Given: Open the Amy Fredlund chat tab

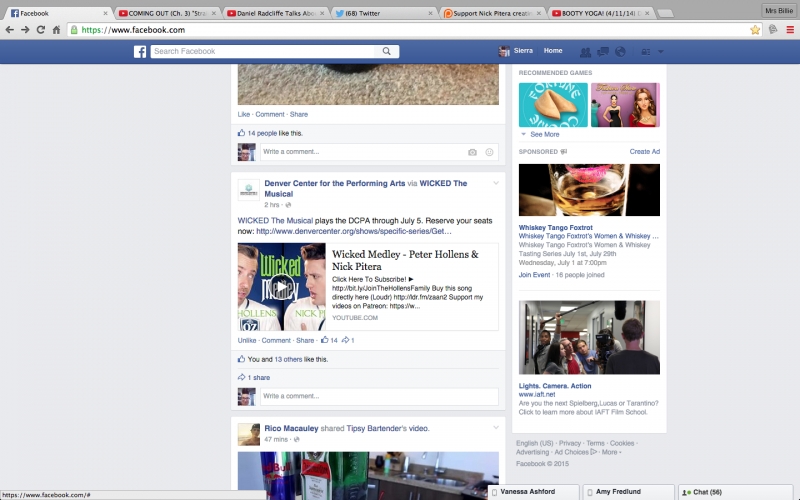Looking at the screenshot, I should [630, 492].
